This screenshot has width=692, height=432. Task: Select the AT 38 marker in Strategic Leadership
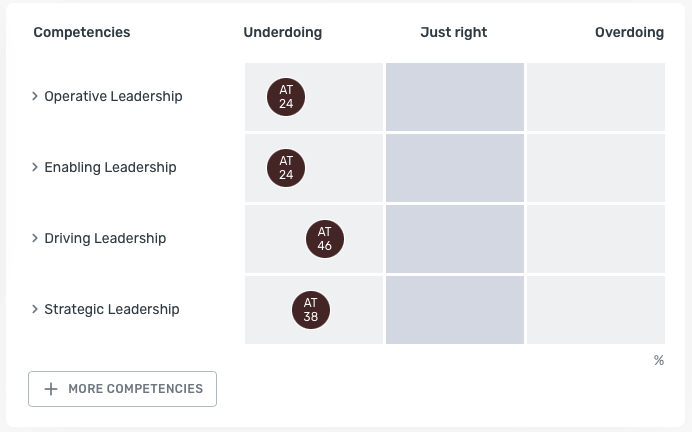coord(311,310)
